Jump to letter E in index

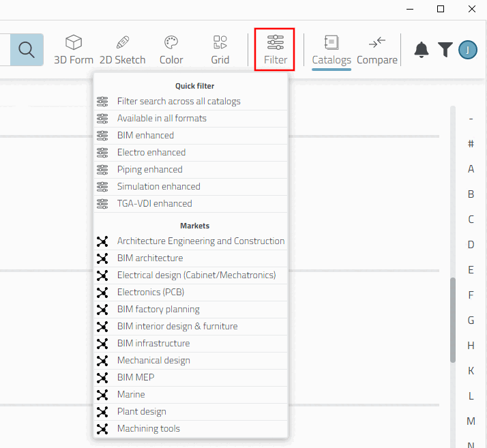[471, 270]
